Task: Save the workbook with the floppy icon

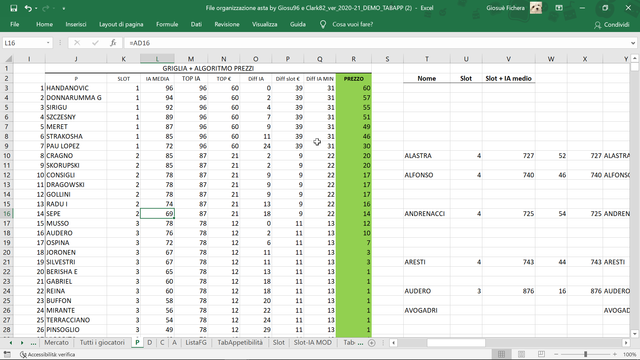Action: 13,8
